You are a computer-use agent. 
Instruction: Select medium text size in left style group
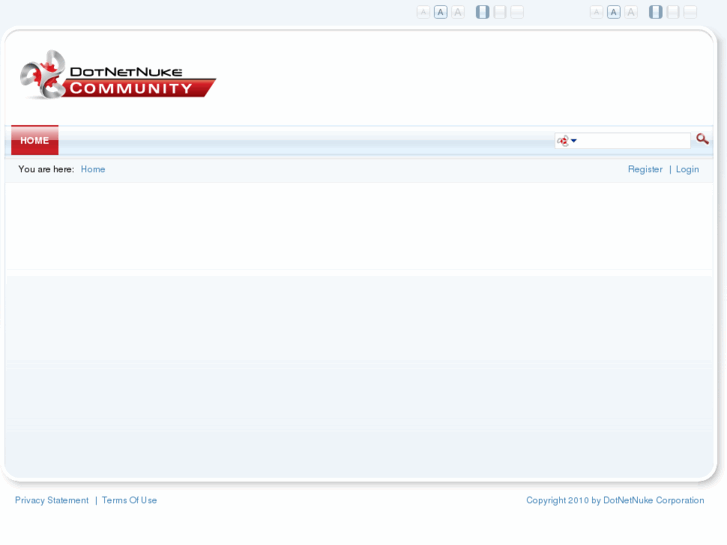[x=440, y=12]
